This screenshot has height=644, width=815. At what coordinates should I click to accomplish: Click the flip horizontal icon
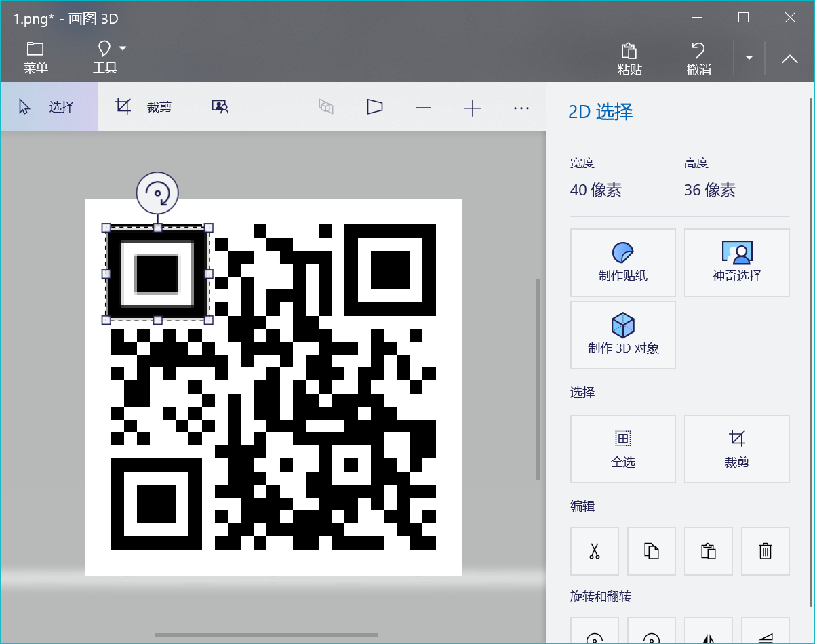pos(709,631)
